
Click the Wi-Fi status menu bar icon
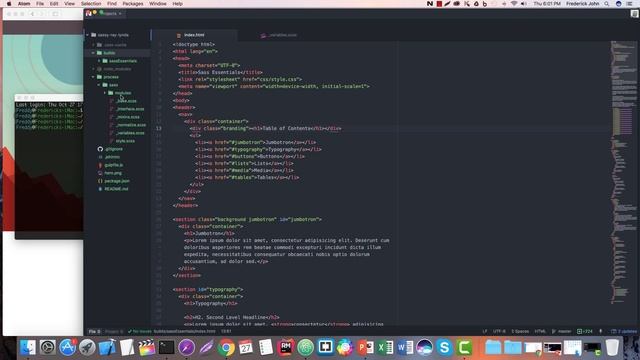click(x=514, y=4)
